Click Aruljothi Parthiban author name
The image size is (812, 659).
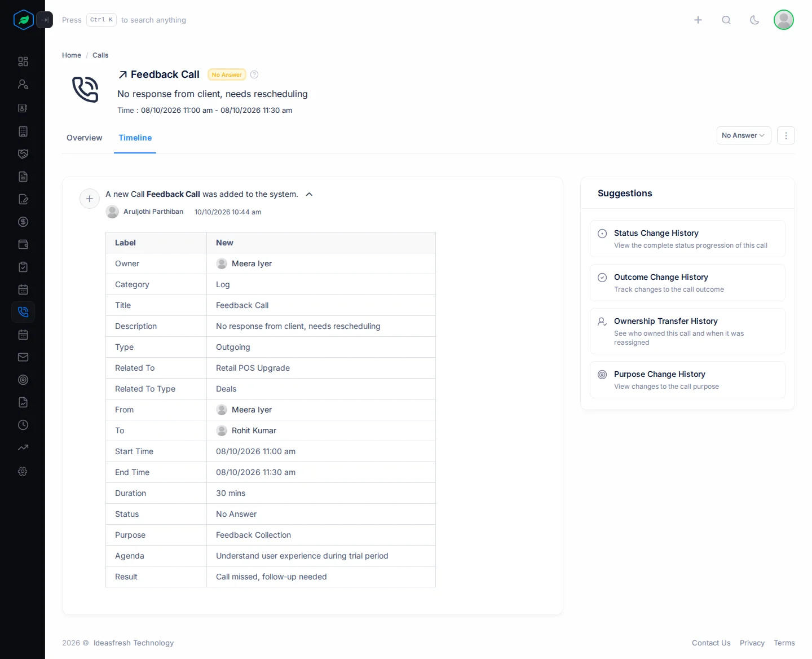pos(153,212)
